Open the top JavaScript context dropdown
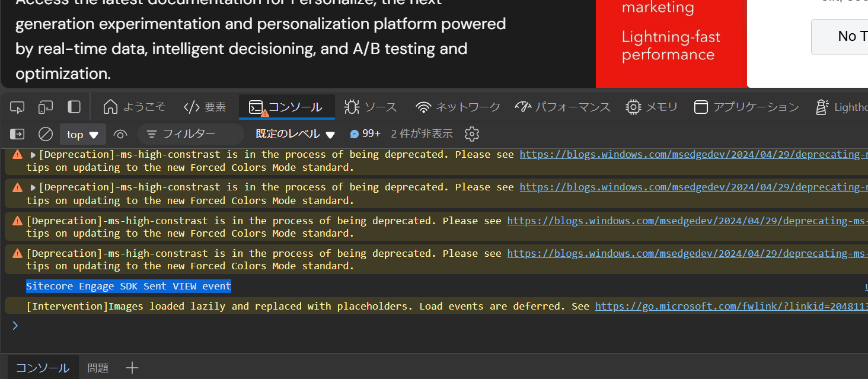The image size is (868, 379). (82, 135)
